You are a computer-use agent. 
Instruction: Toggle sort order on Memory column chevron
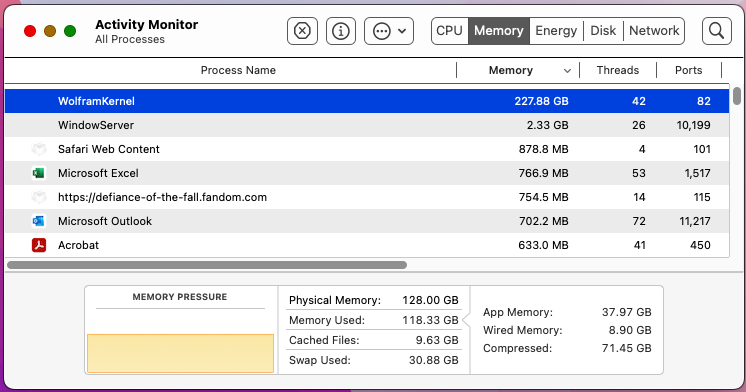(567, 71)
